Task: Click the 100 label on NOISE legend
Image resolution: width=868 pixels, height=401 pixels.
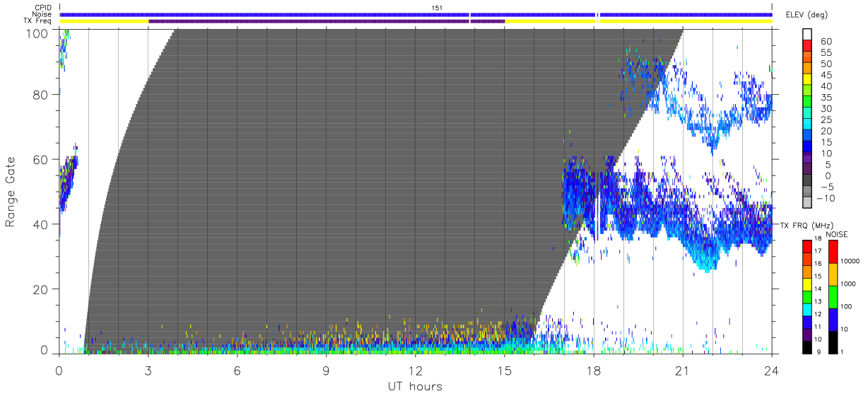Action: click(x=846, y=306)
